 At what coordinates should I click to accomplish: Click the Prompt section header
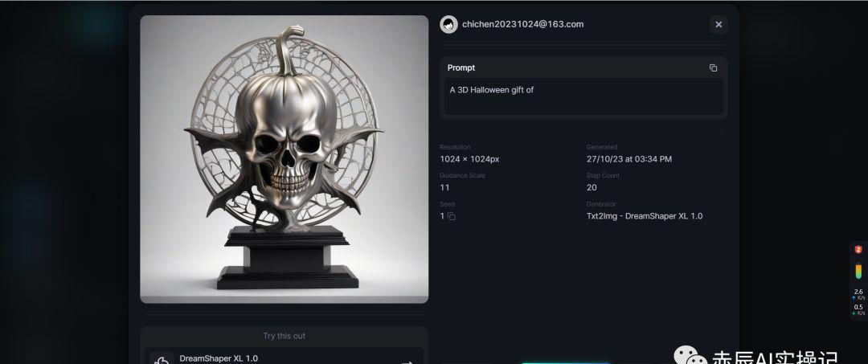click(x=461, y=67)
